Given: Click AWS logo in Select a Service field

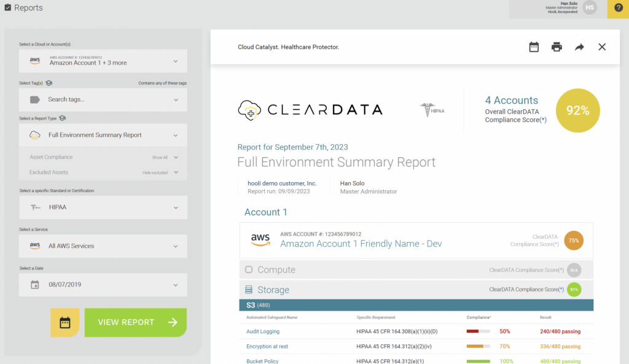Looking at the screenshot, I should [35, 246].
